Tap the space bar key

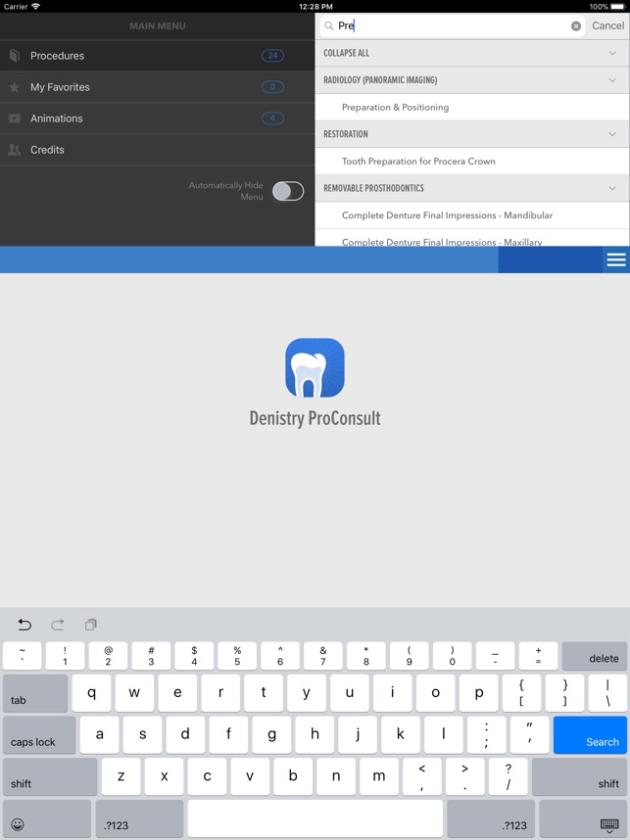point(315,818)
